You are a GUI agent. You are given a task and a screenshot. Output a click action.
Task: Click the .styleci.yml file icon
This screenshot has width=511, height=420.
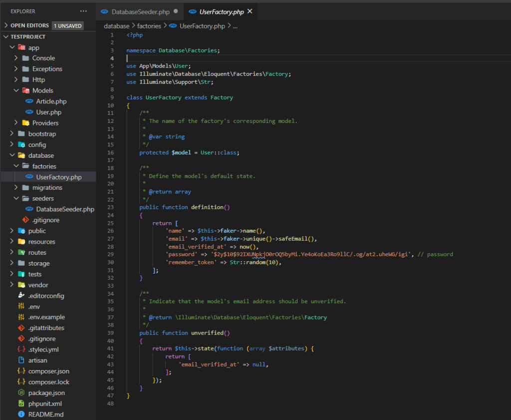[x=21, y=350]
